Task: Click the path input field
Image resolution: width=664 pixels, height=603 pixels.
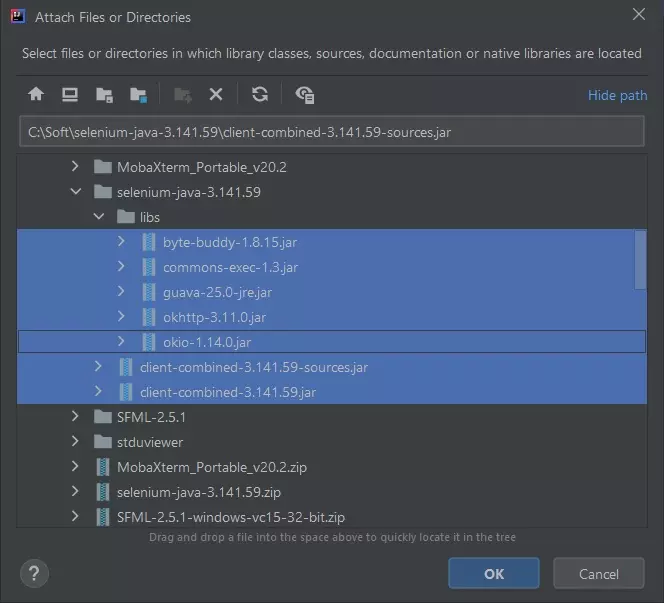Action: (x=332, y=132)
